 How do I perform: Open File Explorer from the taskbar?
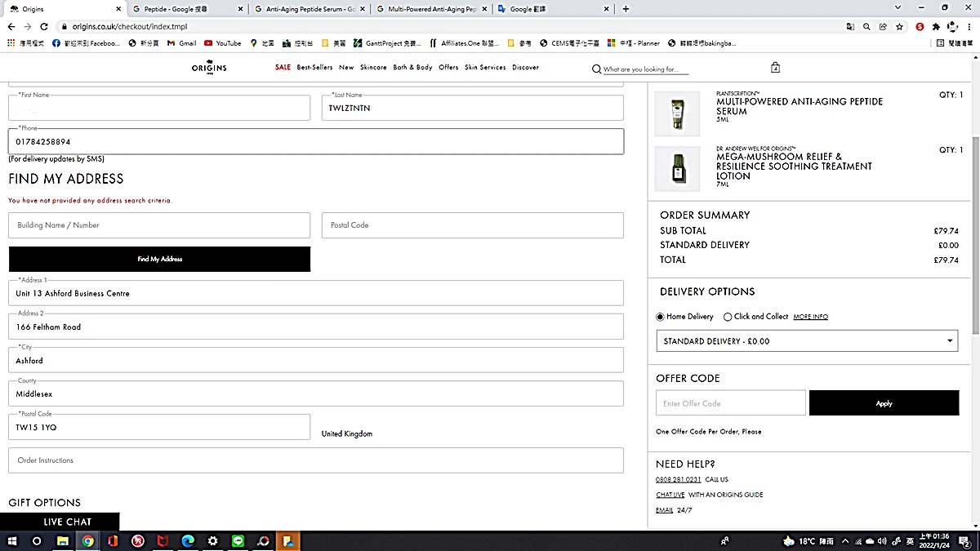coord(62,540)
